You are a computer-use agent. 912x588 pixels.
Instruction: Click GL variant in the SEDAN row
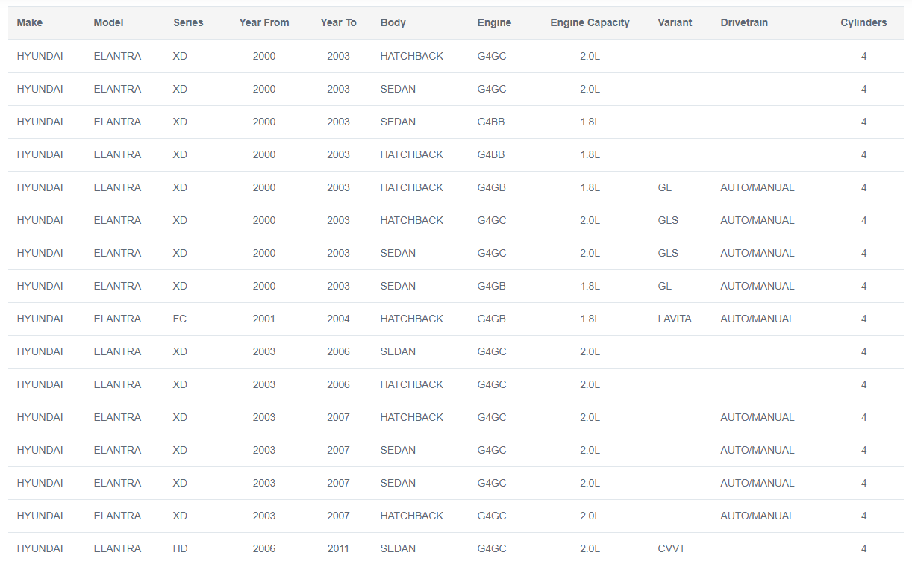(x=665, y=286)
